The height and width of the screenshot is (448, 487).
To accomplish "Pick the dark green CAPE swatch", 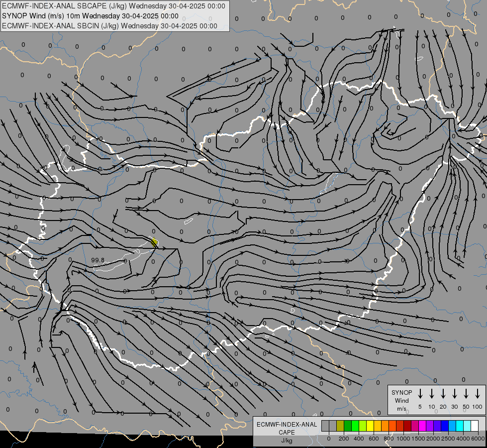I will click(348, 426).
